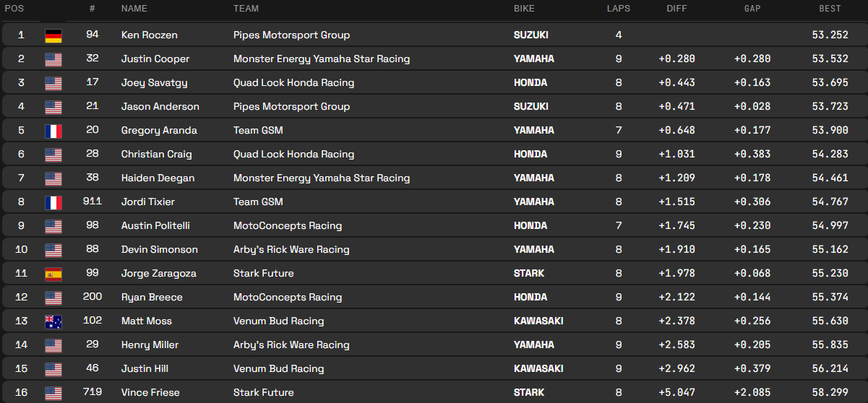Image resolution: width=868 pixels, height=403 pixels.
Task: Sort by the LAPS column header
Action: click(x=618, y=9)
